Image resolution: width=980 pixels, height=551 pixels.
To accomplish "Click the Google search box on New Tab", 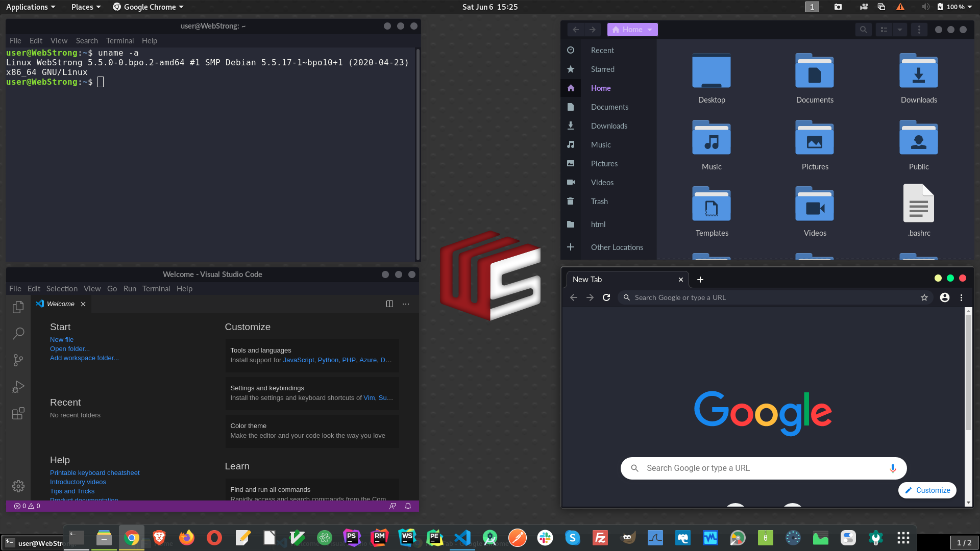I will 764,468.
